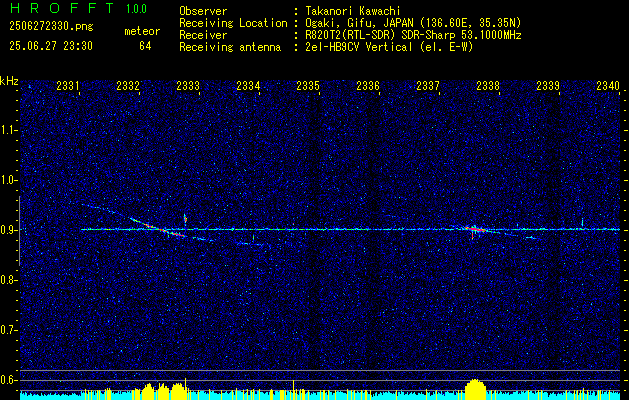
Task: Click the HROFFT title text
Action: 62,8
